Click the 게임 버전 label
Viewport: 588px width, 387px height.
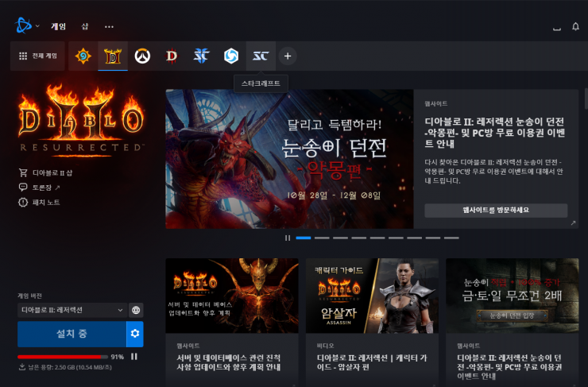click(x=29, y=296)
